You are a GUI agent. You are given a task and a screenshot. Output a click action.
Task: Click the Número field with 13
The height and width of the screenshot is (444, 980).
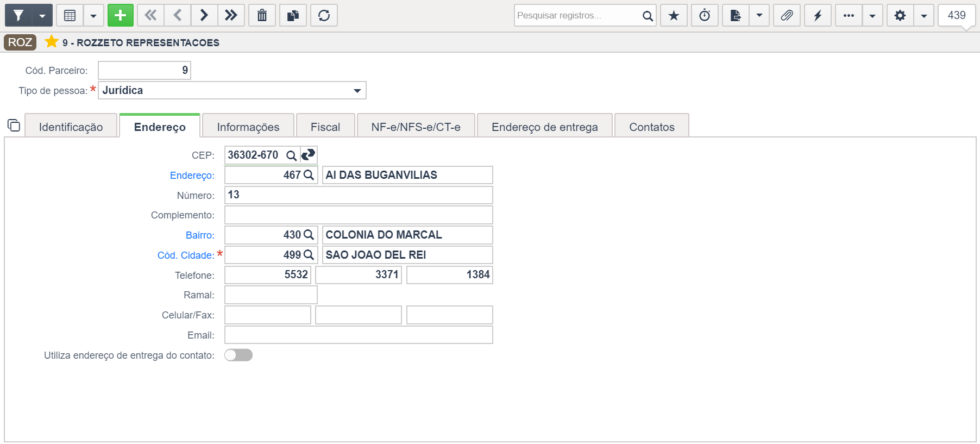pos(359,195)
